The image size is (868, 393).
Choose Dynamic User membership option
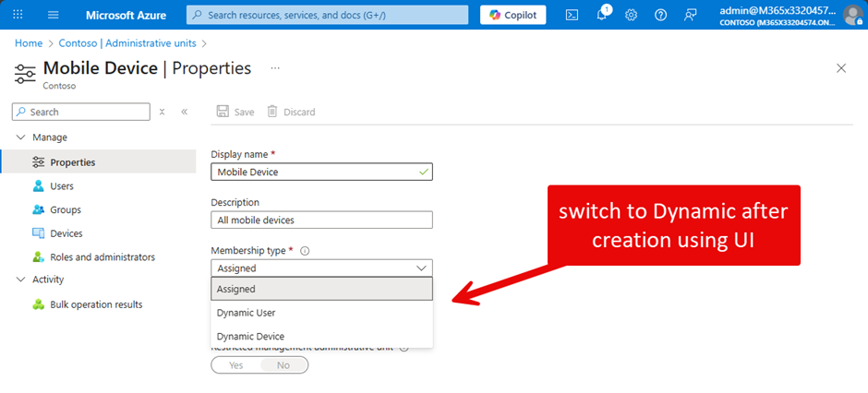coord(321,313)
